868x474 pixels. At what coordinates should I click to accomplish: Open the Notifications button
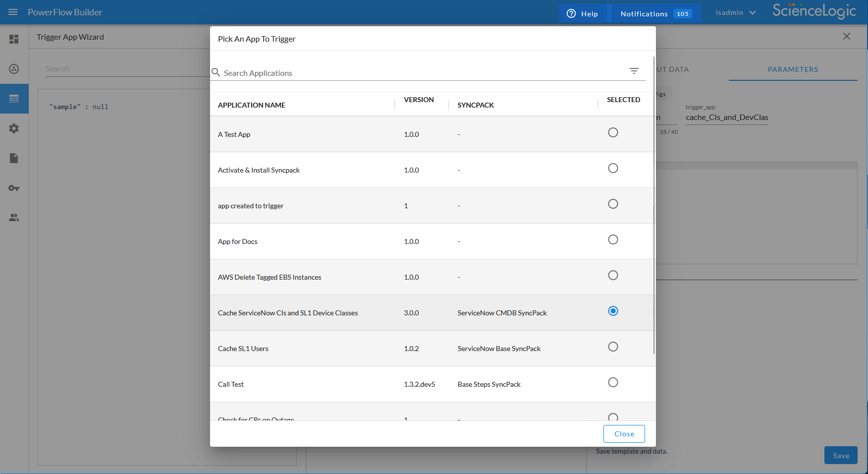(655, 13)
